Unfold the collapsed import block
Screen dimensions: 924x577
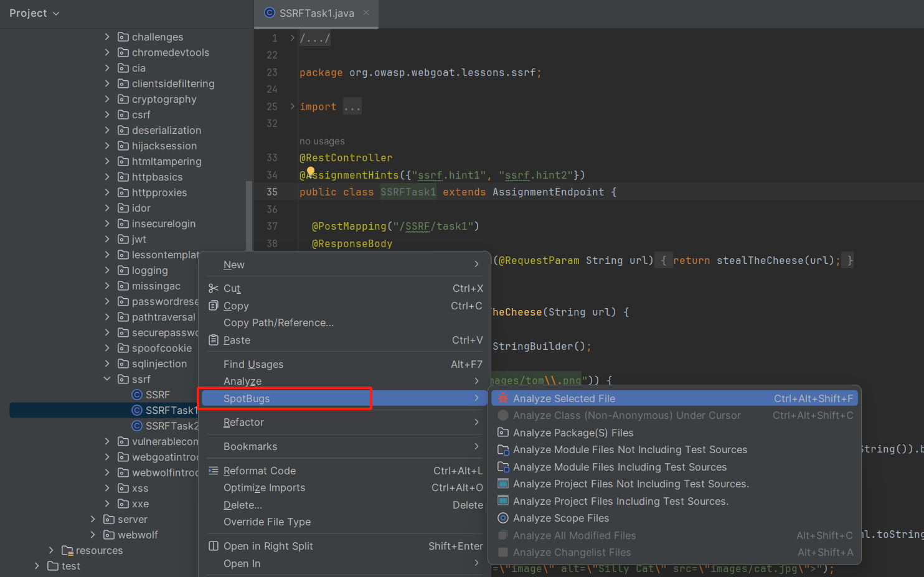point(293,106)
